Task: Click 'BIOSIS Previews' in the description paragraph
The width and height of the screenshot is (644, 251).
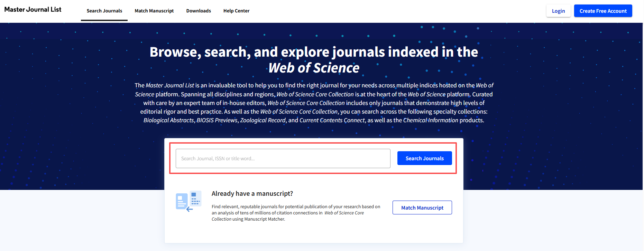Action: coord(217,120)
